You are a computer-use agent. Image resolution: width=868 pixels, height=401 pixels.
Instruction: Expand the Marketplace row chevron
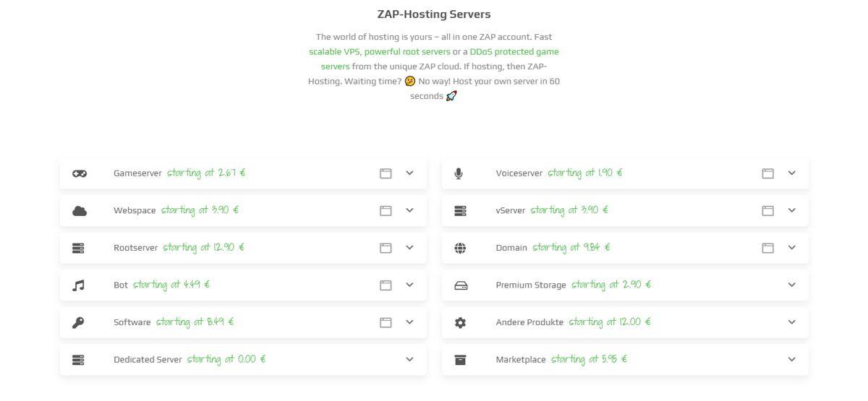pos(791,360)
